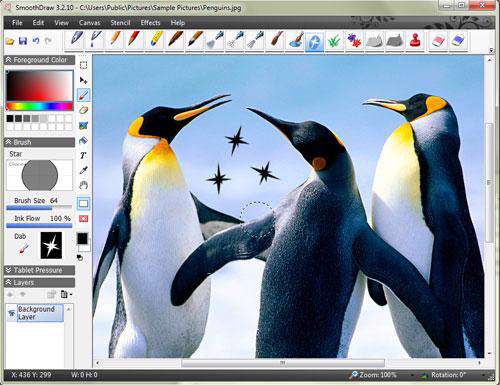Select the first pen tool in toolbar
The height and width of the screenshot is (385, 500).
tap(75, 41)
